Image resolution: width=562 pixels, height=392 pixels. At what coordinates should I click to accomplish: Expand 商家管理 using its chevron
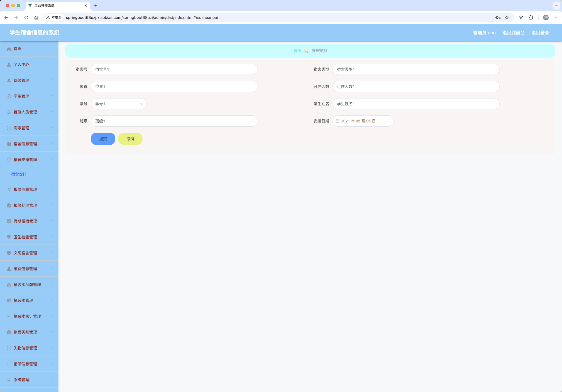click(52, 128)
